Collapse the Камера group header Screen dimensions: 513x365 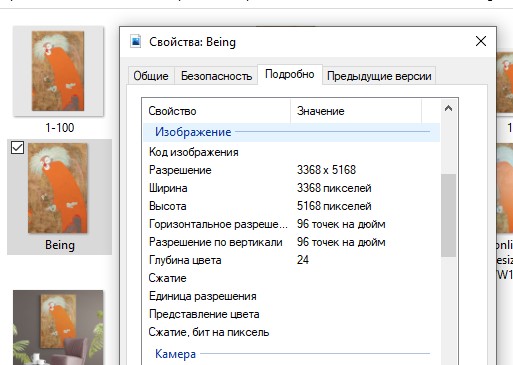pyautogui.click(x=292, y=354)
